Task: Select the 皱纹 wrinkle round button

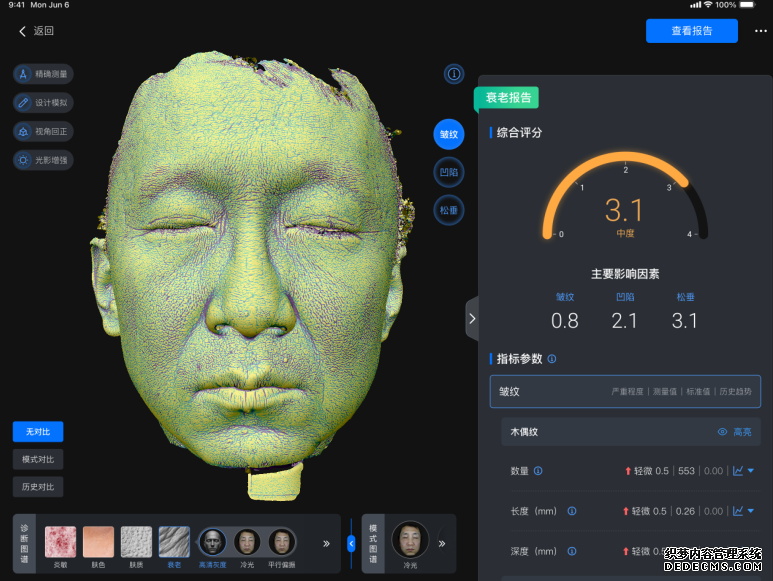Action: (449, 134)
